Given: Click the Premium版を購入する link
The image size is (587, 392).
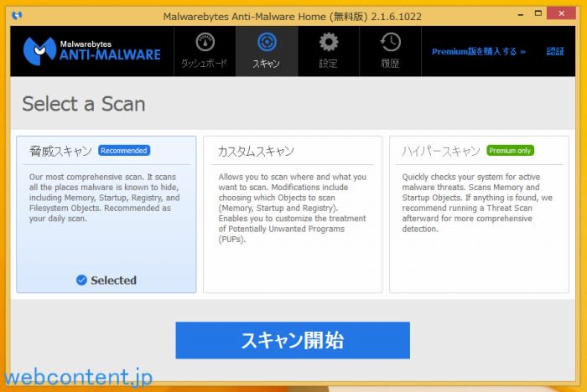Looking at the screenshot, I should click(x=478, y=51).
